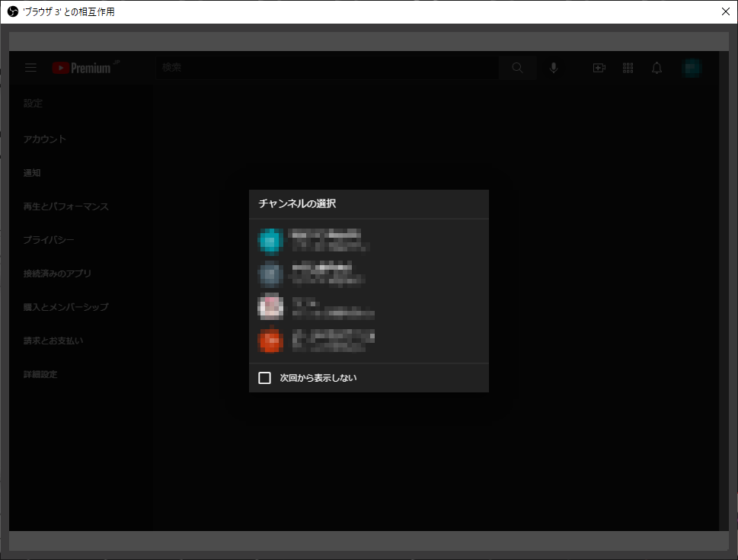Open 再生とパフォーマンス settings
738x560 pixels.
pos(65,206)
